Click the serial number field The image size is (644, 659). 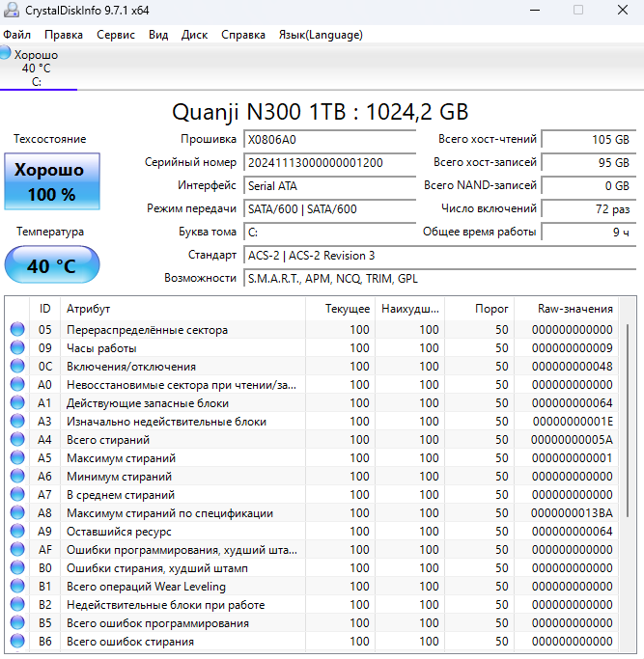(x=326, y=163)
